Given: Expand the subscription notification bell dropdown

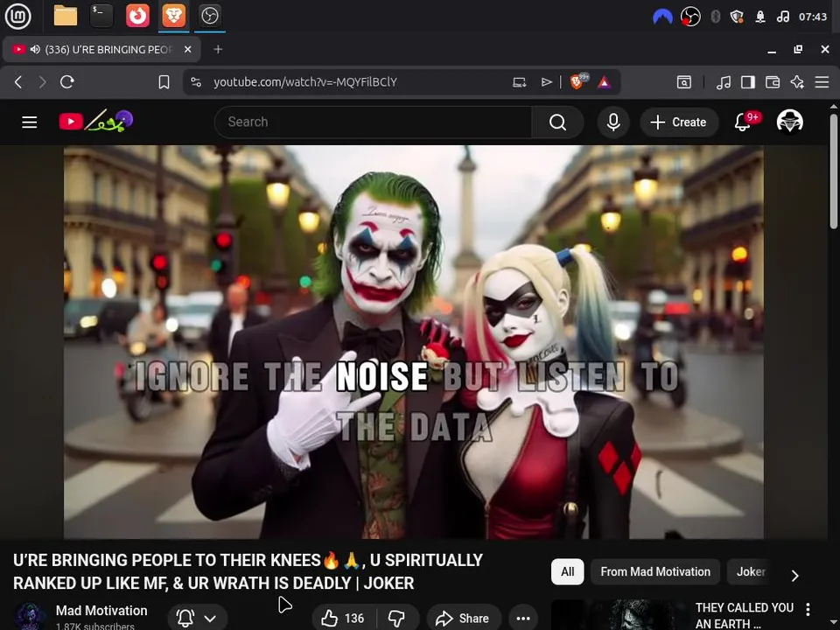Looking at the screenshot, I should (x=197, y=619).
